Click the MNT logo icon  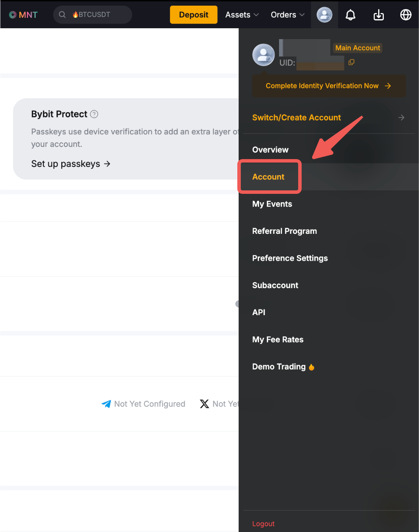[13, 15]
